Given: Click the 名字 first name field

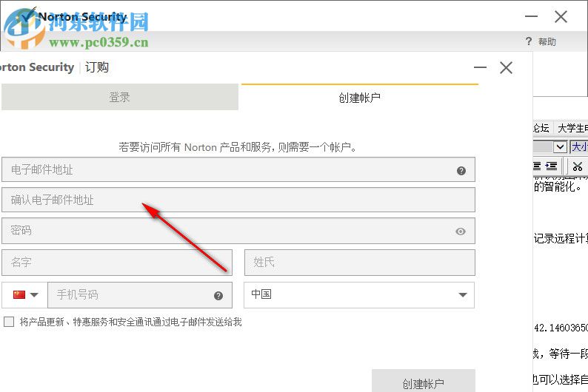Looking at the screenshot, I should click(x=117, y=263).
